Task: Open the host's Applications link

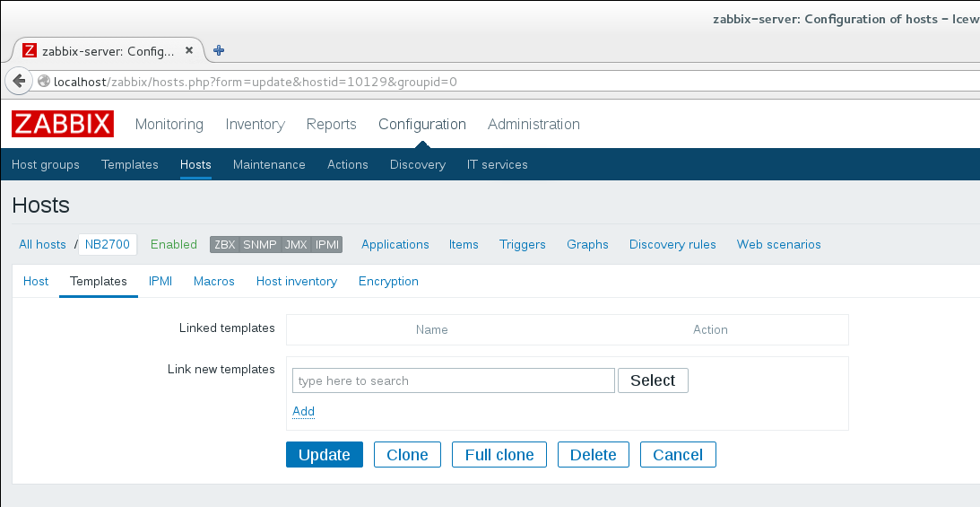Action: click(395, 244)
